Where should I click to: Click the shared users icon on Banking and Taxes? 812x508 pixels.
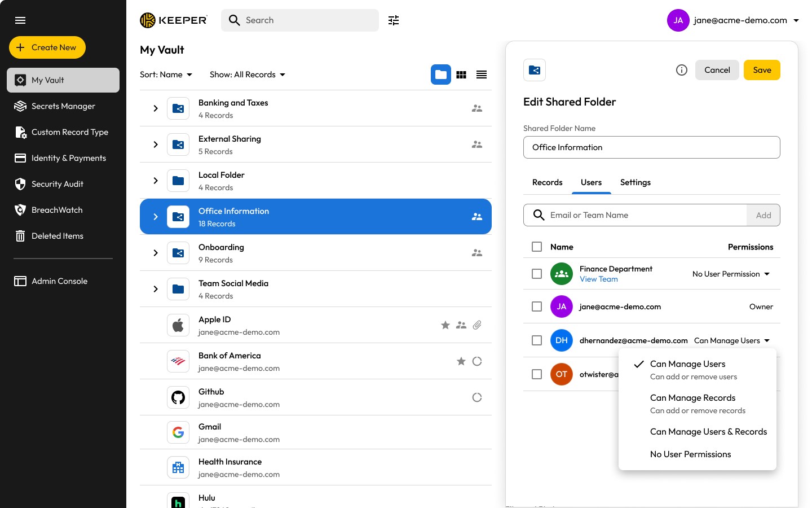tap(477, 108)
